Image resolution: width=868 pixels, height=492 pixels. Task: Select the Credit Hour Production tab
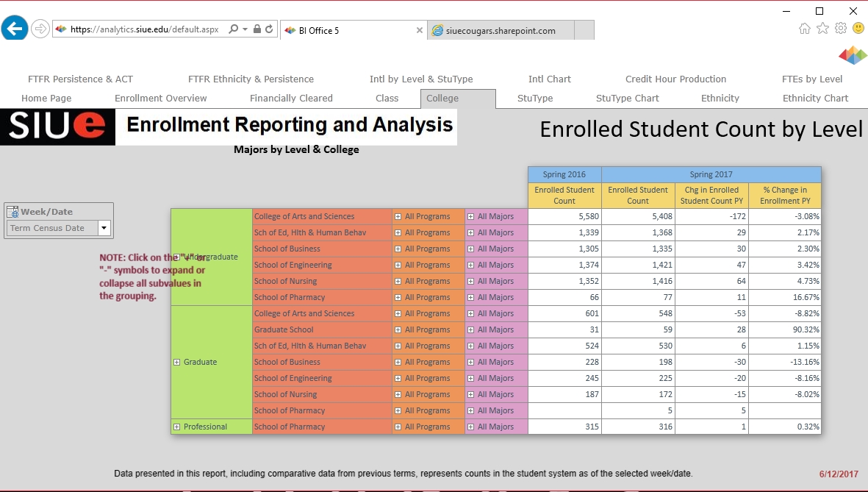tap(675, 79)
